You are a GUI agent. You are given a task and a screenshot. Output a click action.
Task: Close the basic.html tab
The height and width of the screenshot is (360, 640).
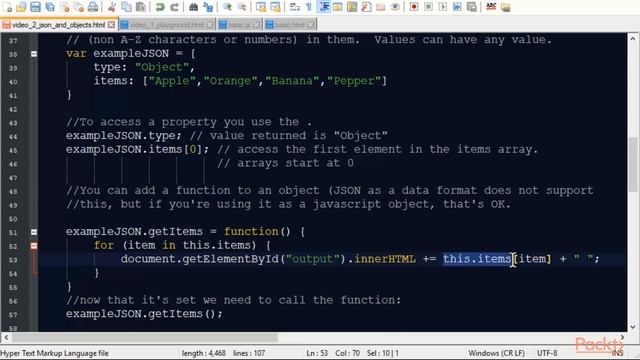[x=311, y=25]
